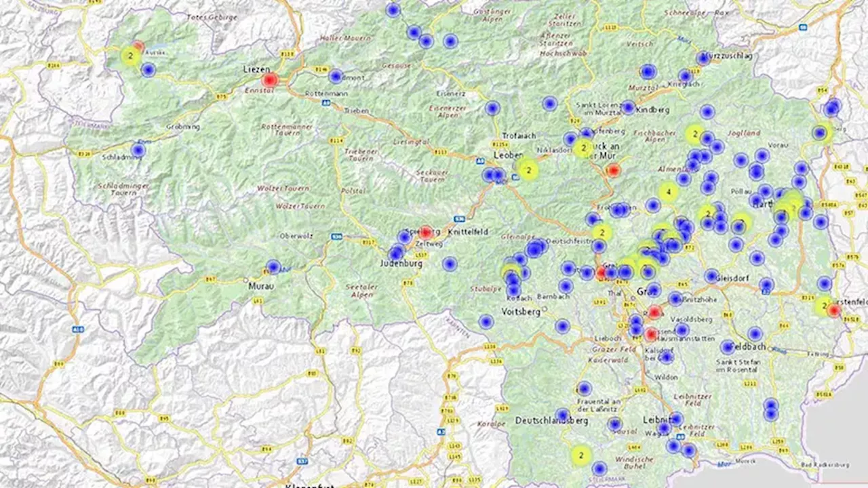Select the blue marker west of Voitsberg
The image size is (868, 488).
point(486,322)
